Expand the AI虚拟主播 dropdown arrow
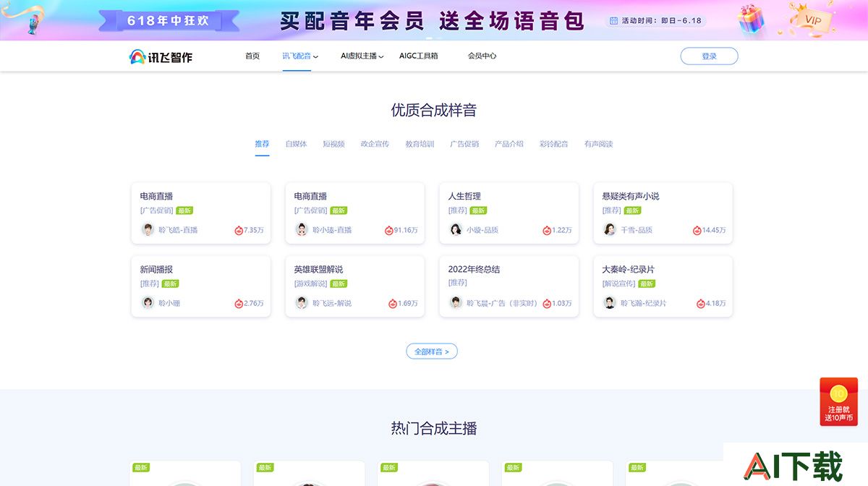The image size is (868, 486). tap(381, 56)
